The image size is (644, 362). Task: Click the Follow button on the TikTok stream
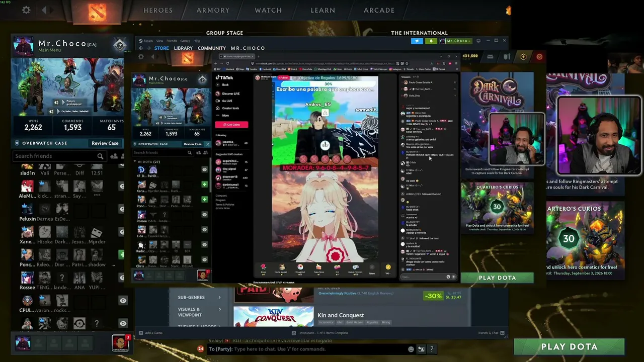point(284,78)
